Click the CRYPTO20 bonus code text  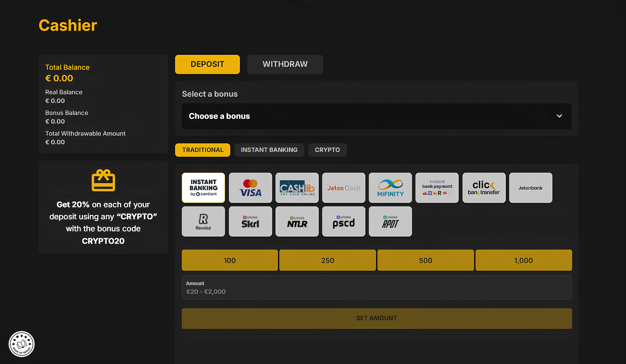(x=103, y=241)
